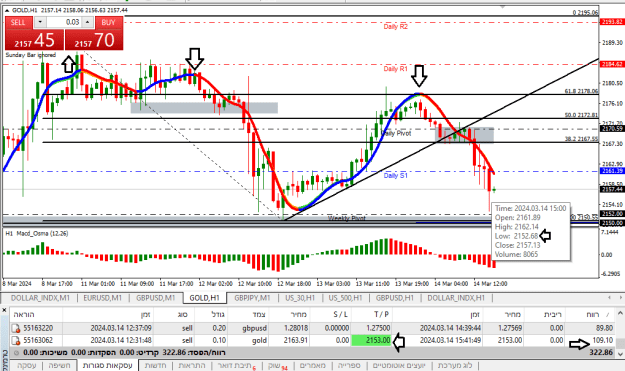Open the עסקה terminal tab
This screenshot has width=625, height=371.
coord(27,365)
